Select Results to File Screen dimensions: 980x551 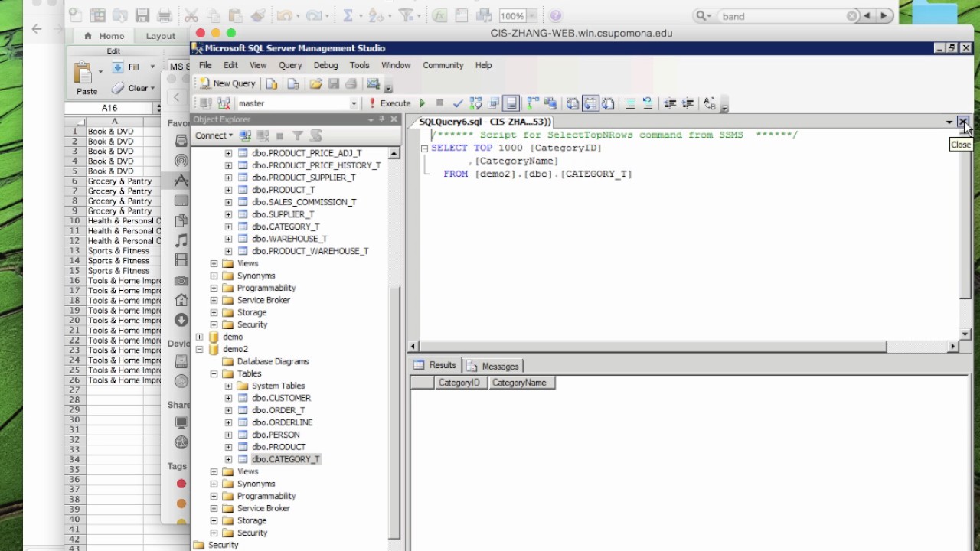608,103
